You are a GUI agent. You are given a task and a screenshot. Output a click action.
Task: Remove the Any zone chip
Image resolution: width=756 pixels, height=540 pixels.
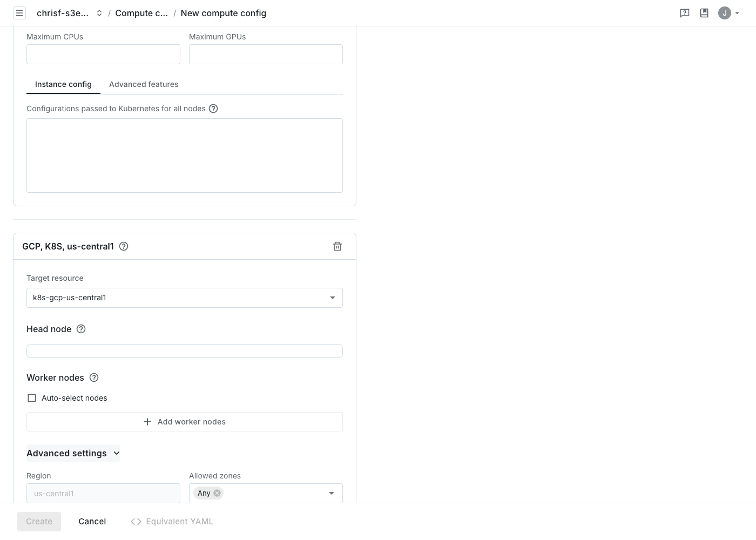tap(217, 493)
